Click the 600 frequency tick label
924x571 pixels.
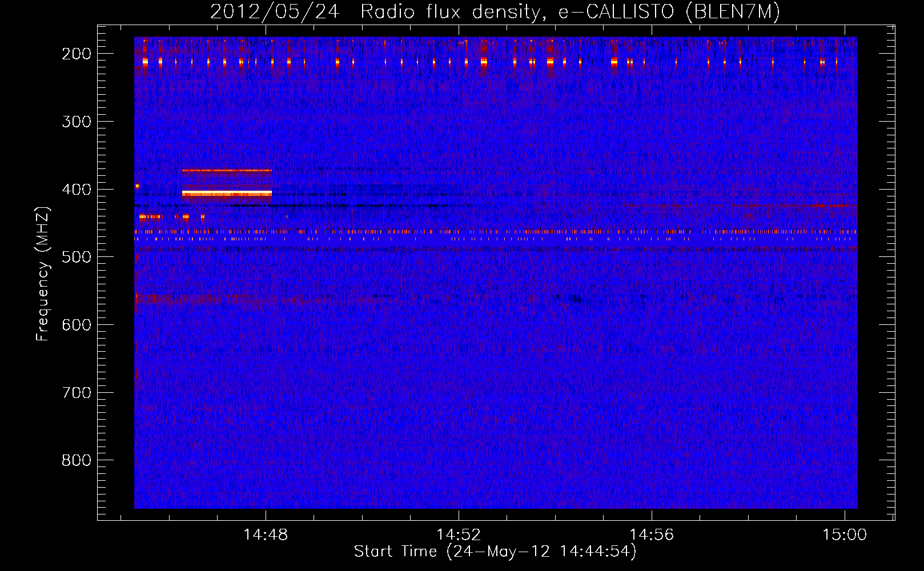click(x=76, y=325)
